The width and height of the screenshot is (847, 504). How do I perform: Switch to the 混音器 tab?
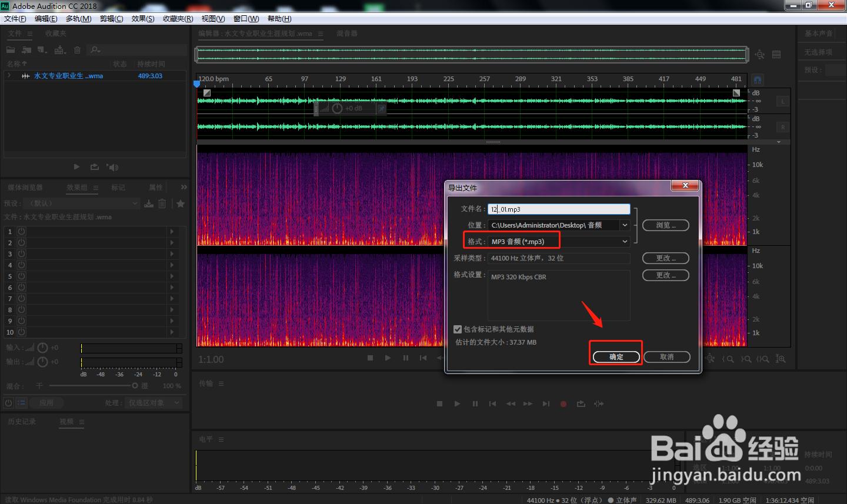point(347,34)
